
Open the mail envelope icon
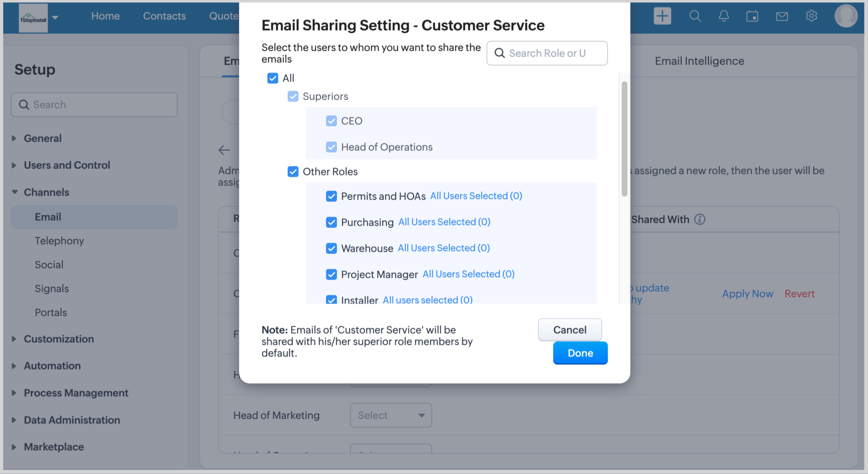click(782, 16)
